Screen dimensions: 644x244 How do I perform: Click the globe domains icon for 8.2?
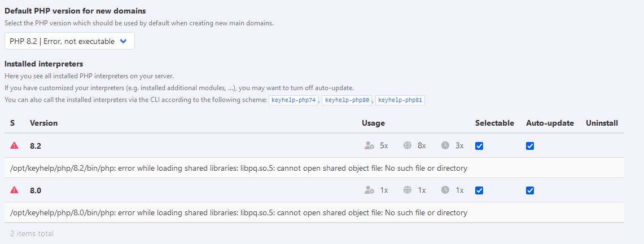click(x=408, y=145)
